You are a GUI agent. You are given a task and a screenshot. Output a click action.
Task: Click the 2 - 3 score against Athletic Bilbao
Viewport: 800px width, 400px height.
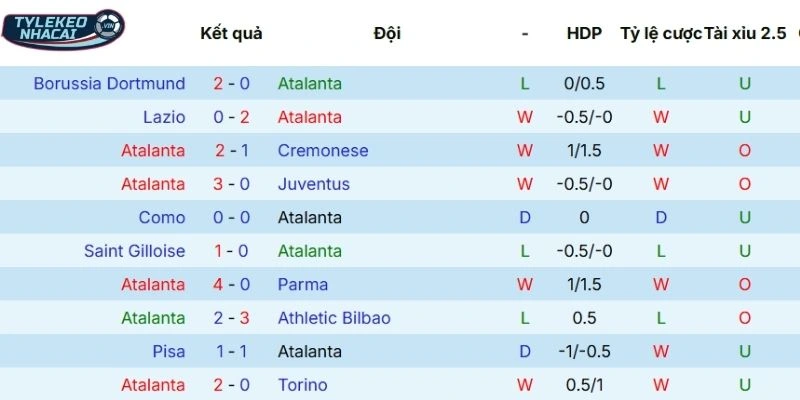pyautogui.click(x=231, y=318)
